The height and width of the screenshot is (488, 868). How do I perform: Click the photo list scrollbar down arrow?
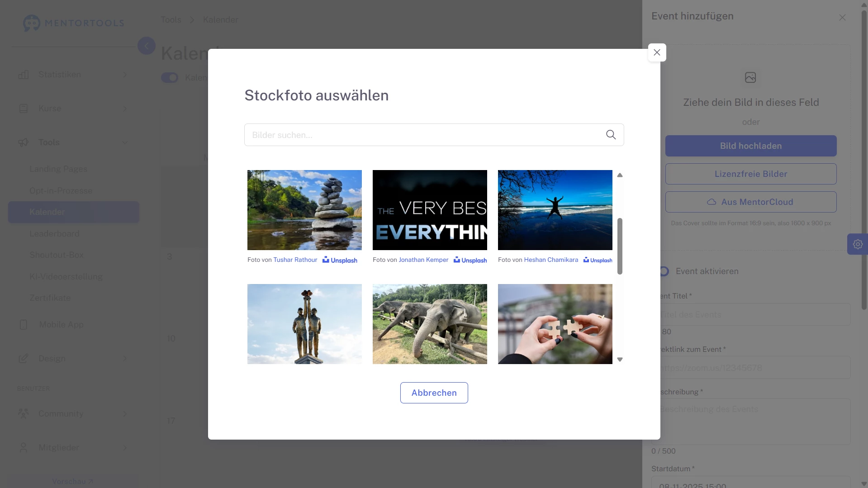pos(620,360)
